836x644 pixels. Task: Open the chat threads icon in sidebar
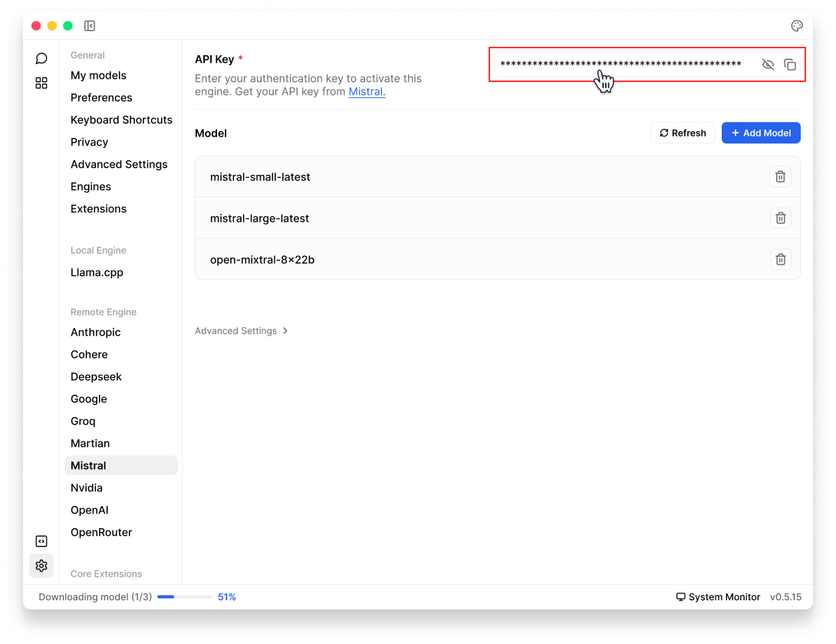coord(41,58)
